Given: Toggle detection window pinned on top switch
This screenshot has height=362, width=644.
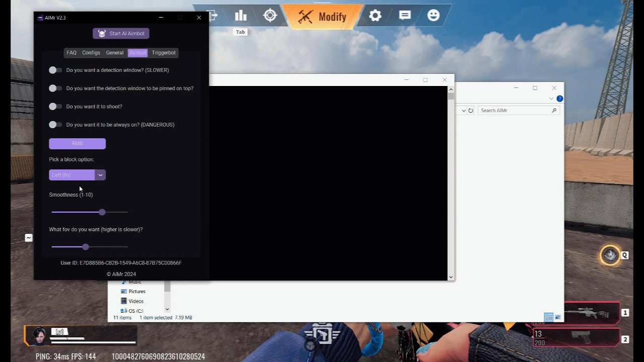Looking at the screenshot, I should pyautogui.click(x=55, y=88).
